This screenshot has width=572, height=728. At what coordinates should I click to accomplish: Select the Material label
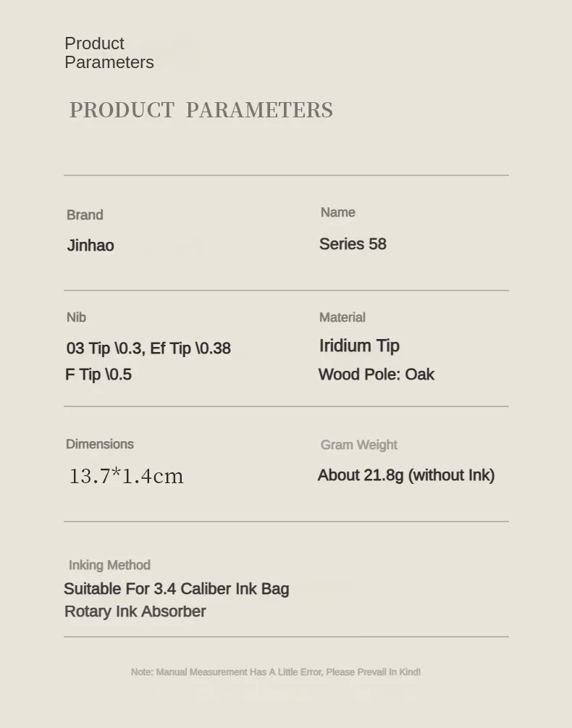(x=342, y=317)
